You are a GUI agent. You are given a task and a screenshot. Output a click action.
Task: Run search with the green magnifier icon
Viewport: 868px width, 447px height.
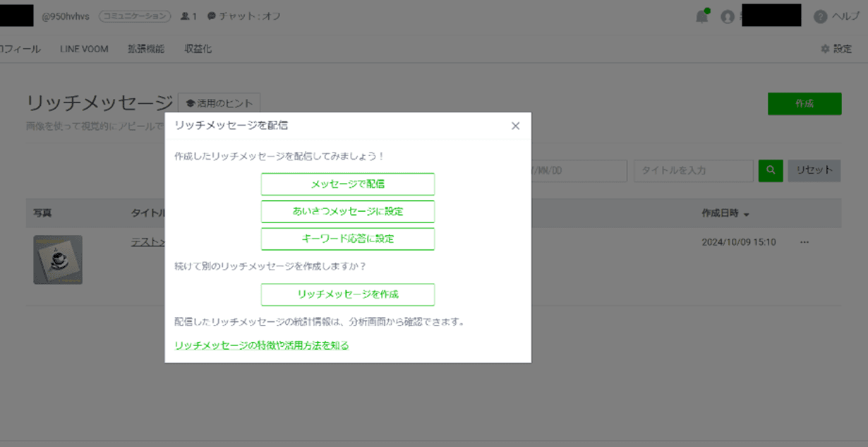[771, 170]
